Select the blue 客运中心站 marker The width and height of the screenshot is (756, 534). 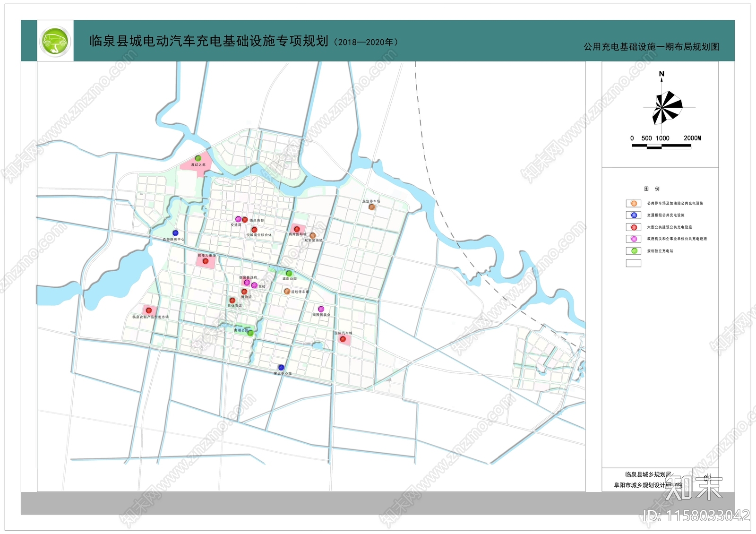(x=281, y=367)
